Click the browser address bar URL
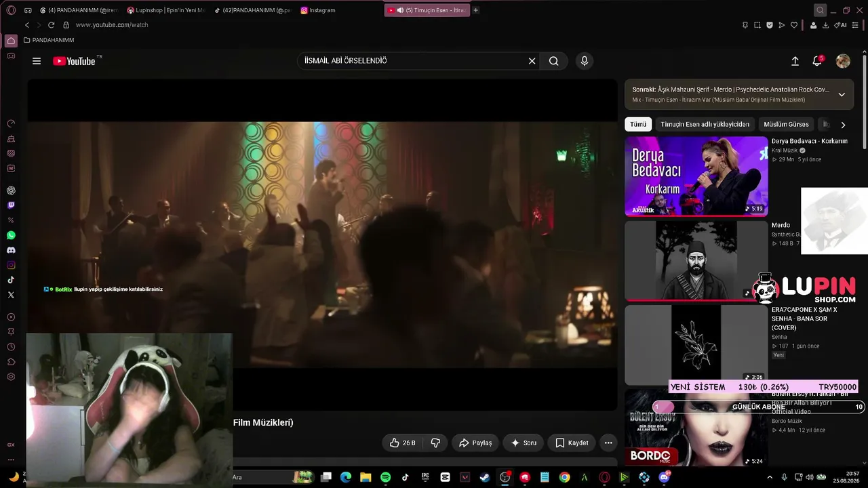Screen dimensions: 868x488 112,25
